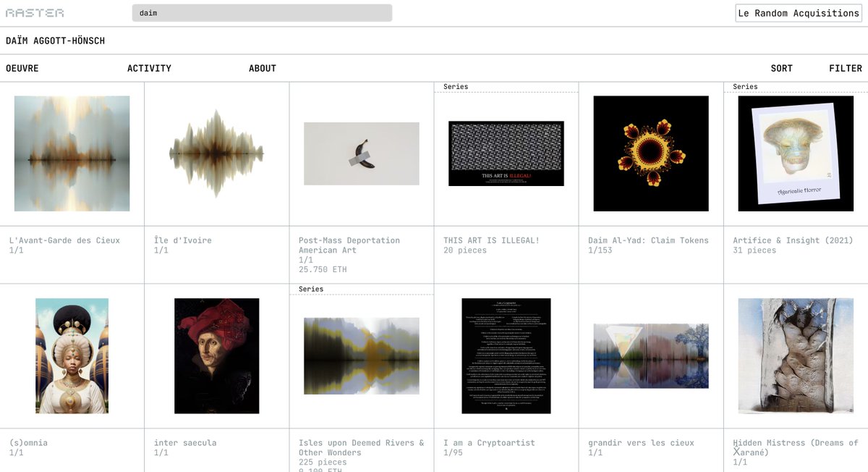This screenshot has height=472, width=868.
Task: Focus the search field containing 'daim'
Action: pos(262,13)
